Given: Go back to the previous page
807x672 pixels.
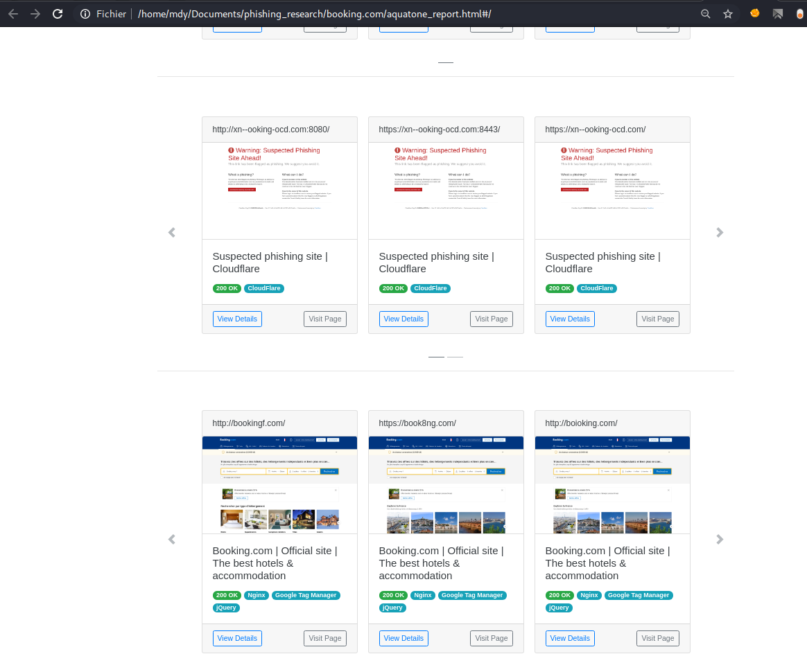Looking at the screenshot, I should click(13, 14).
